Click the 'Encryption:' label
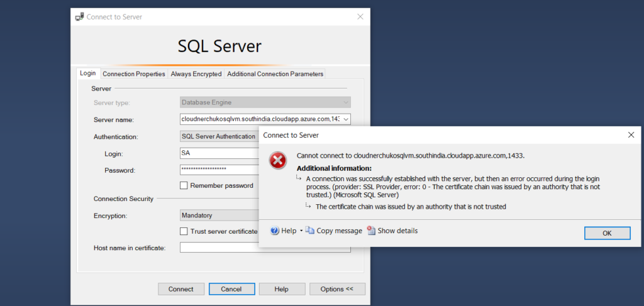 coord(110,216)
